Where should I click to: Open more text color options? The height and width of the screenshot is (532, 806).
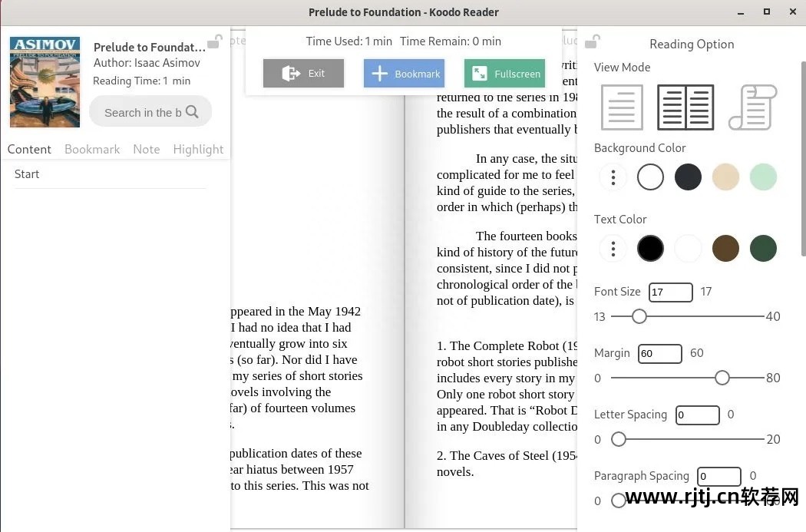[613, 249]
